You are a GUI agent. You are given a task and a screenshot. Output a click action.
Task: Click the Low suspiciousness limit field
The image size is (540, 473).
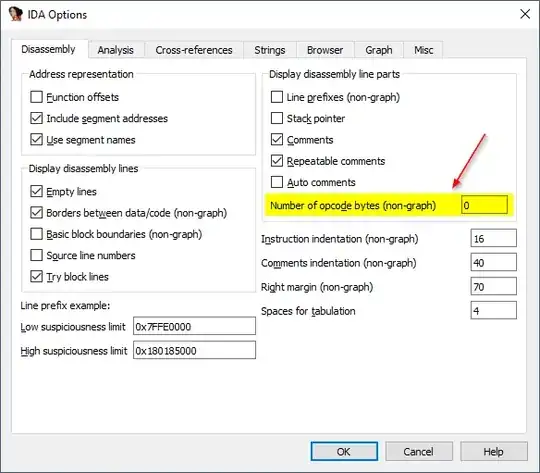195,326
